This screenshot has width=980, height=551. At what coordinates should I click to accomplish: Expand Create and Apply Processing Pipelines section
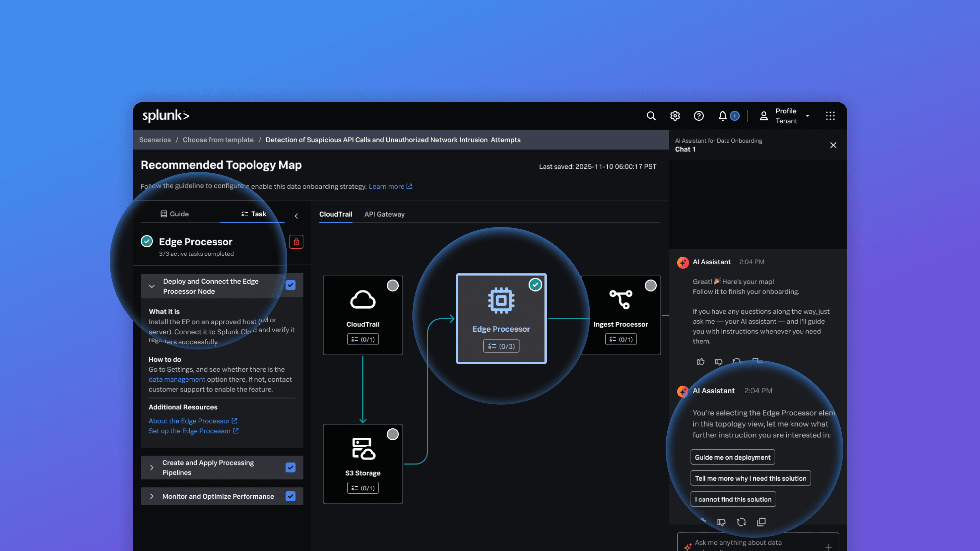[151, 467]
